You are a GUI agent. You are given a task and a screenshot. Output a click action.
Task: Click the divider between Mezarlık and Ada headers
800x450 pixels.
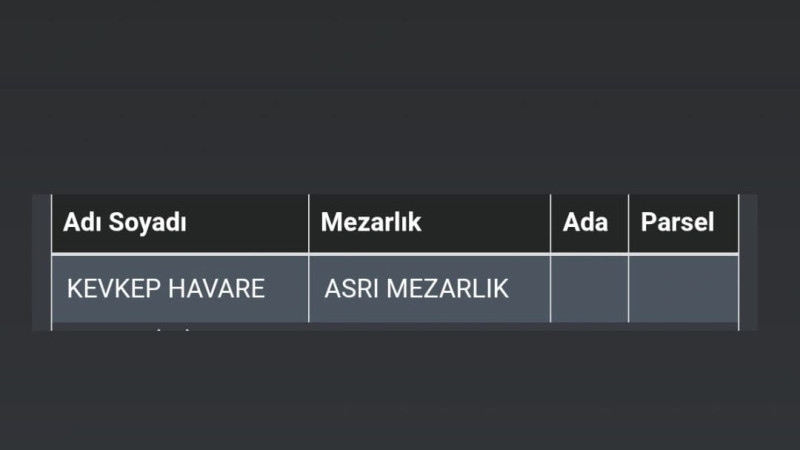point(550,223)
